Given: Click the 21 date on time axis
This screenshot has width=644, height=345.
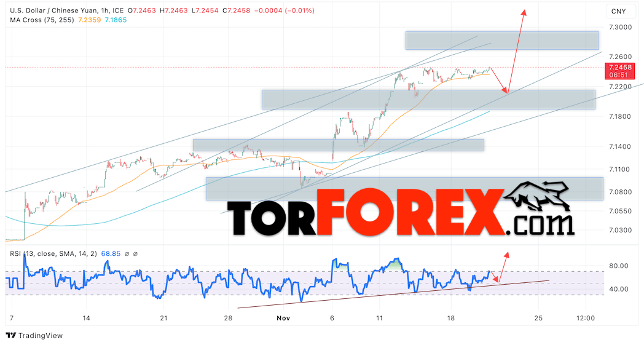Looking at the screenshot, I should pyautogui.click(x=163, y=318).
